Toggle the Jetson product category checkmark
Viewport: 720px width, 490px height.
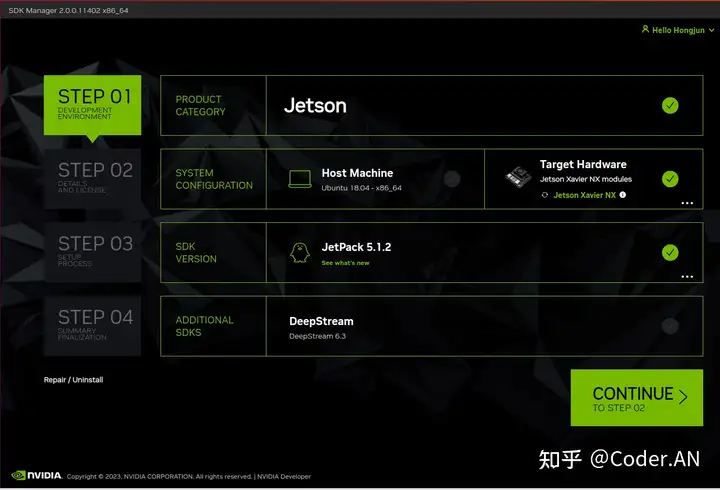pyautogui.click(x=670, y=106)
